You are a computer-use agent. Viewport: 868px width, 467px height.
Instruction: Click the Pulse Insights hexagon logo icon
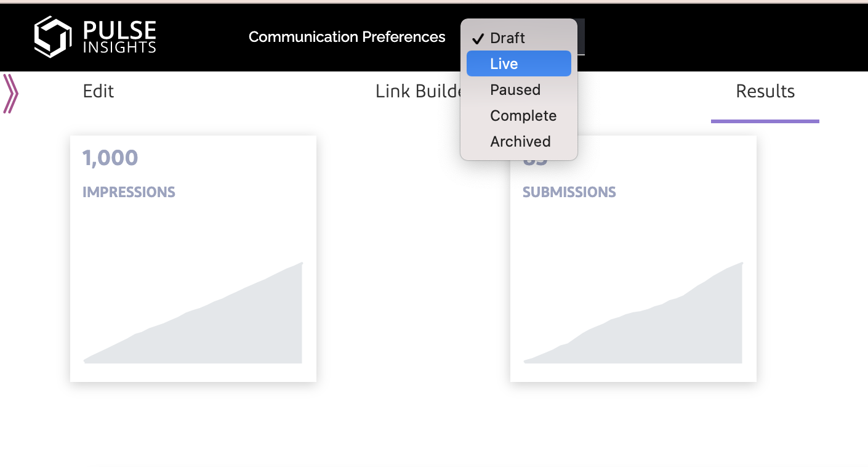tap(52, 36)
